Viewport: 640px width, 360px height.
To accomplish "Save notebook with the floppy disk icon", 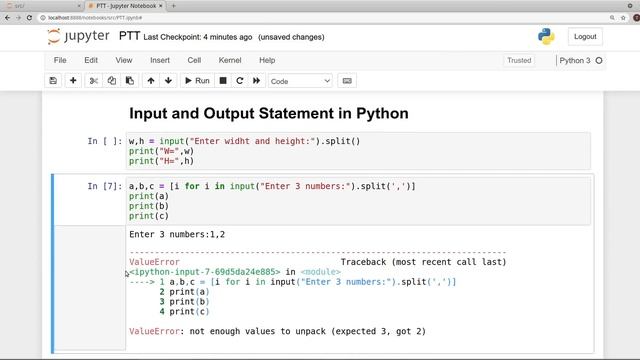I will 53,81.
